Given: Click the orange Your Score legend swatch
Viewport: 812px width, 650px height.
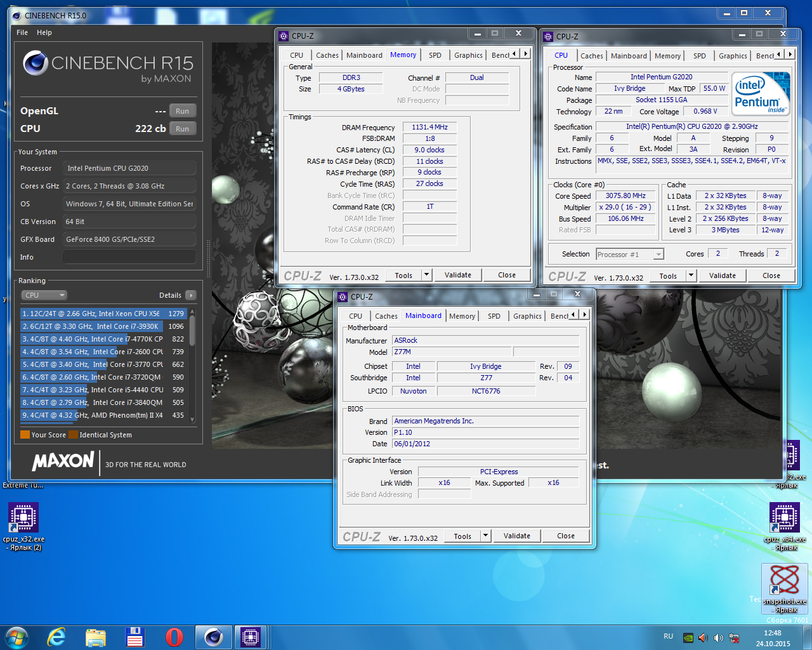Looking at the screenshot, I should coord(25,435).
